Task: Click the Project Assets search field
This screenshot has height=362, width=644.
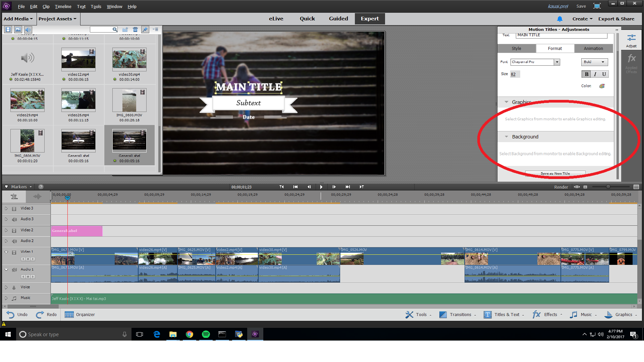Action: click(104, 29)
